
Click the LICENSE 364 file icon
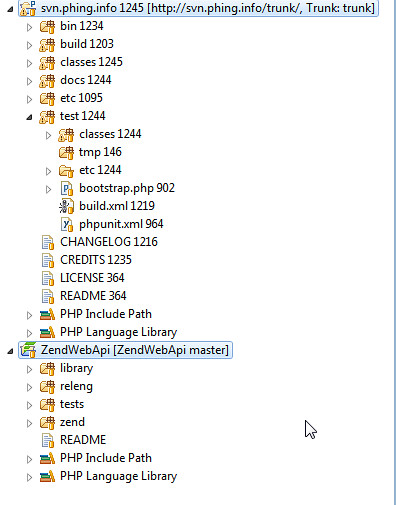[48, 279]
